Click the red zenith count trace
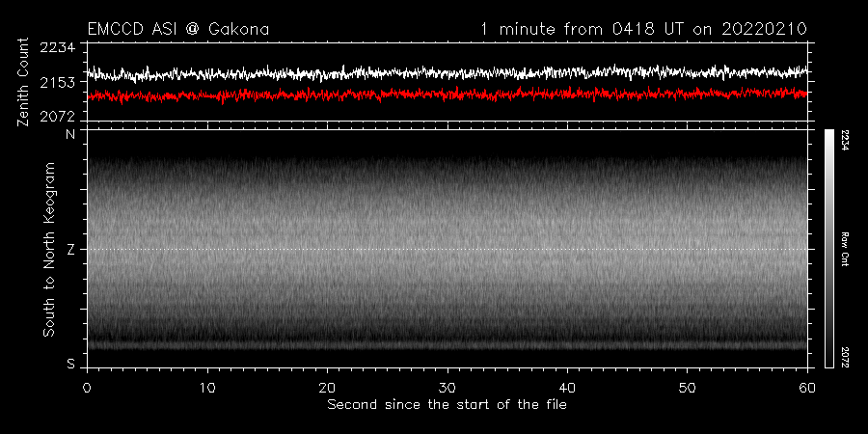The height and width of the screenshot is (434, 868). click(x=448, y=95)
